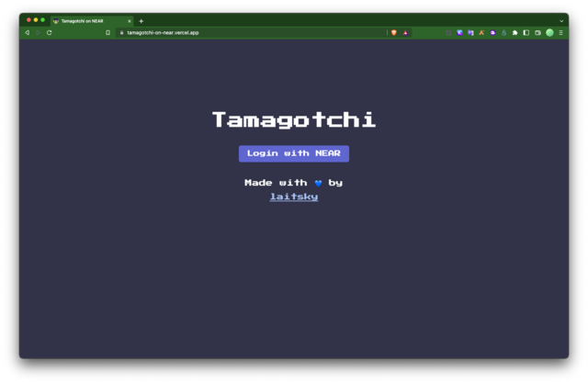
Task: Click the Tamagotchi heading
Action: pos(294,120)
